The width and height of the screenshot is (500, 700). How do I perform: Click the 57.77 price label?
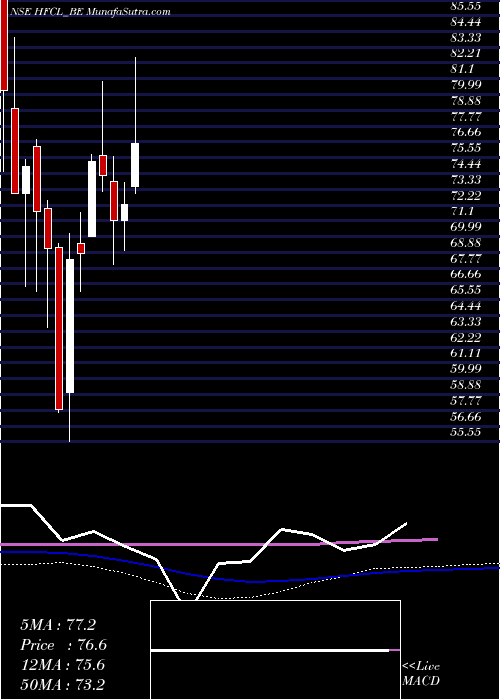(x=466, y=400)
